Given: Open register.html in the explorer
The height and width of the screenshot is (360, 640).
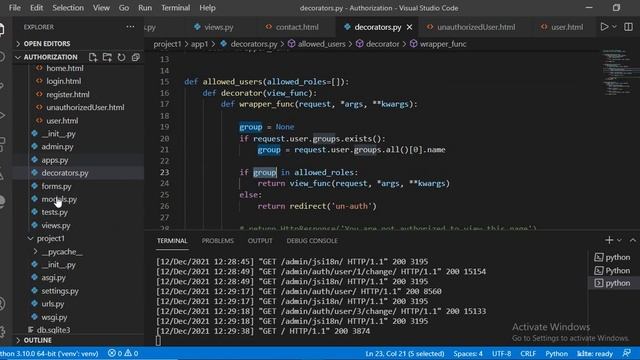Looking at the screenshot, I should [68, 94].
